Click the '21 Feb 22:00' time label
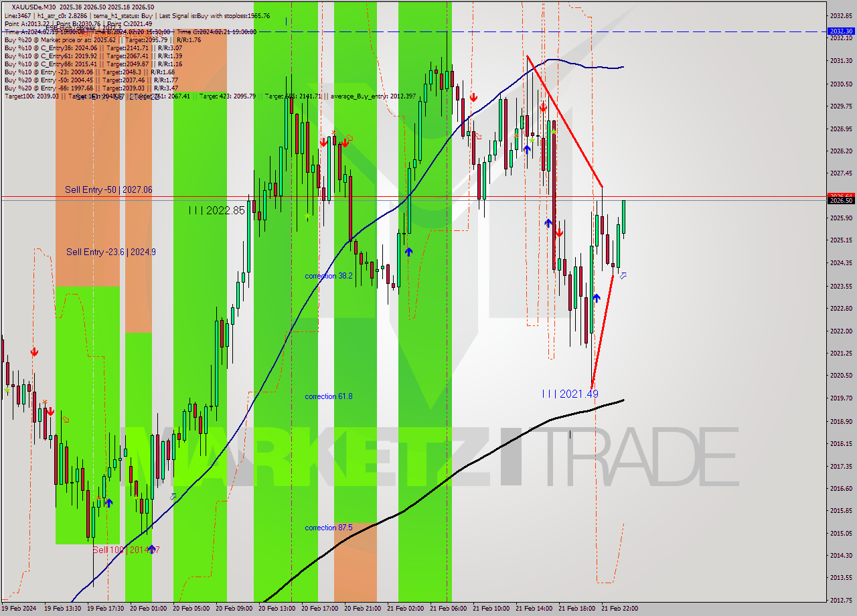Image resolution: width=857 pixels, height=616 pixels. (620, 609)
